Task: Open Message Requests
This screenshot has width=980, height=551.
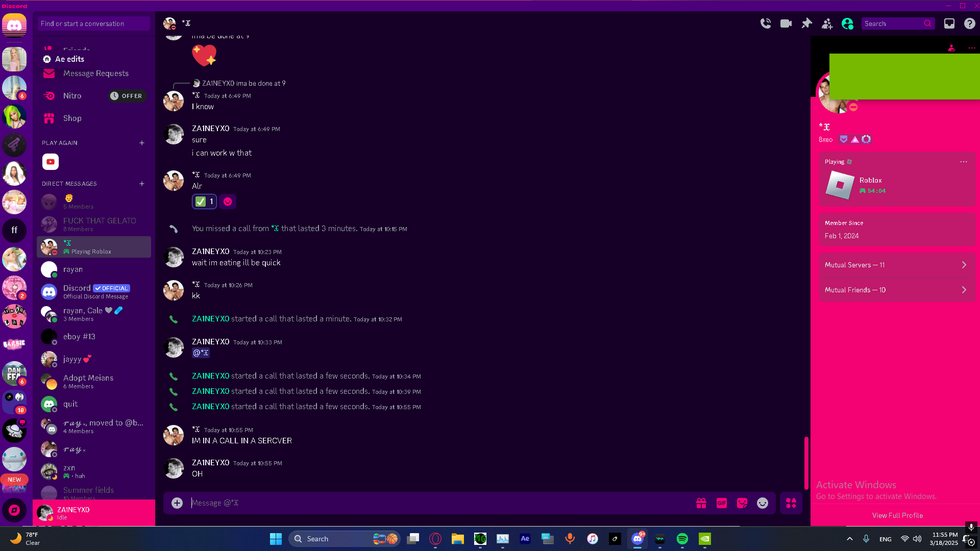Action: click(94, 73)
